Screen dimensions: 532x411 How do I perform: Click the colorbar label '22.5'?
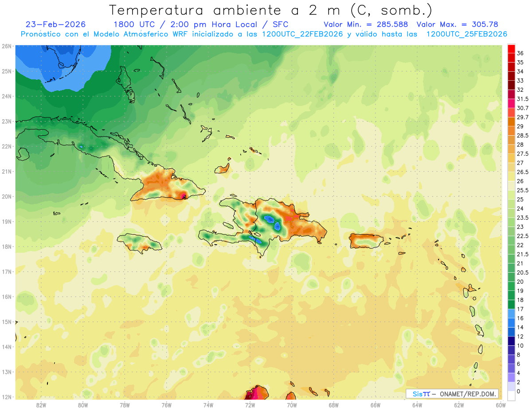(523, 236)
